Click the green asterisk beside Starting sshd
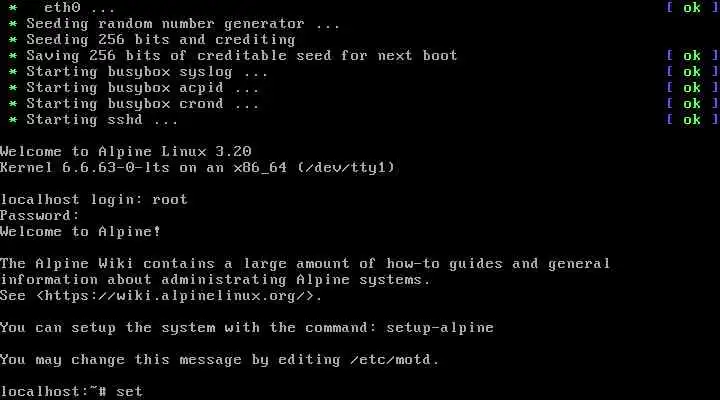 [x=13, y=120]
